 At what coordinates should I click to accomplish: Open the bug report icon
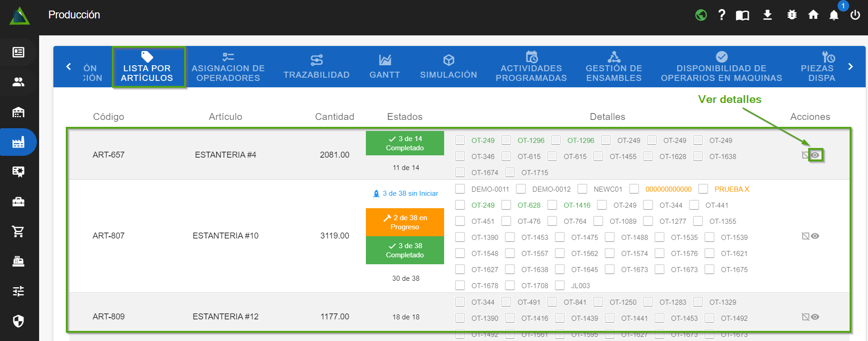coord(792,15)
